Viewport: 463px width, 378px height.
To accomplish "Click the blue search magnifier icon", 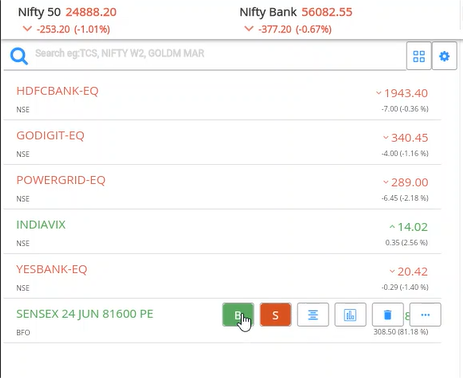I will pyautogui.click(x=19, y=56).
